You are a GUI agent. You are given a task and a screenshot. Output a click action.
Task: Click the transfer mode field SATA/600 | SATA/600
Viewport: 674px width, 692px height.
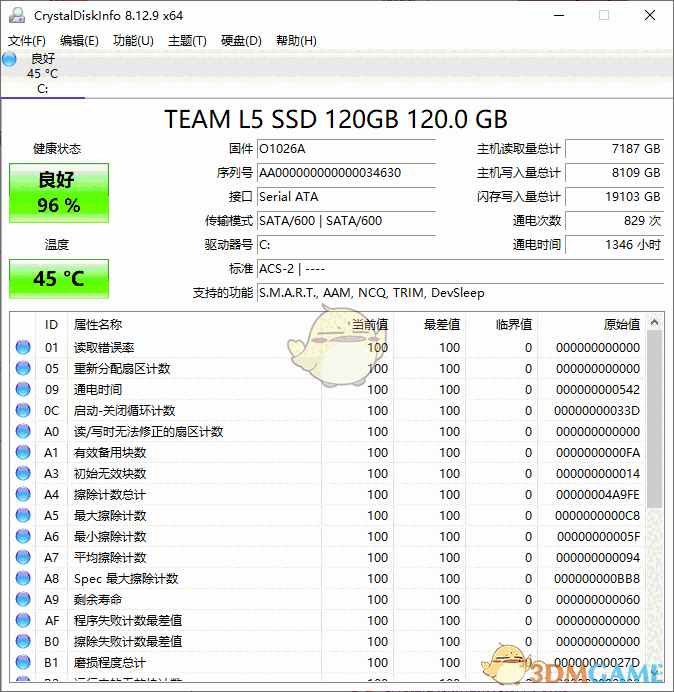tap(346, 221)
